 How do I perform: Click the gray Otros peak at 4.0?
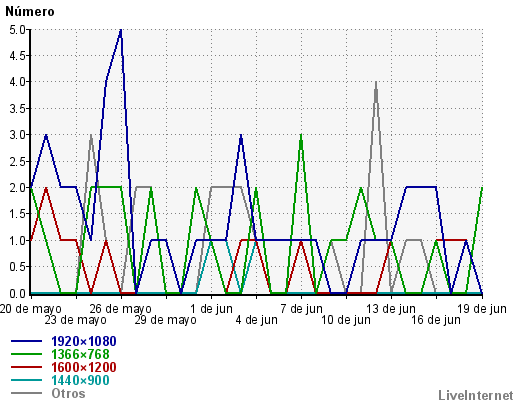point(376,82)
